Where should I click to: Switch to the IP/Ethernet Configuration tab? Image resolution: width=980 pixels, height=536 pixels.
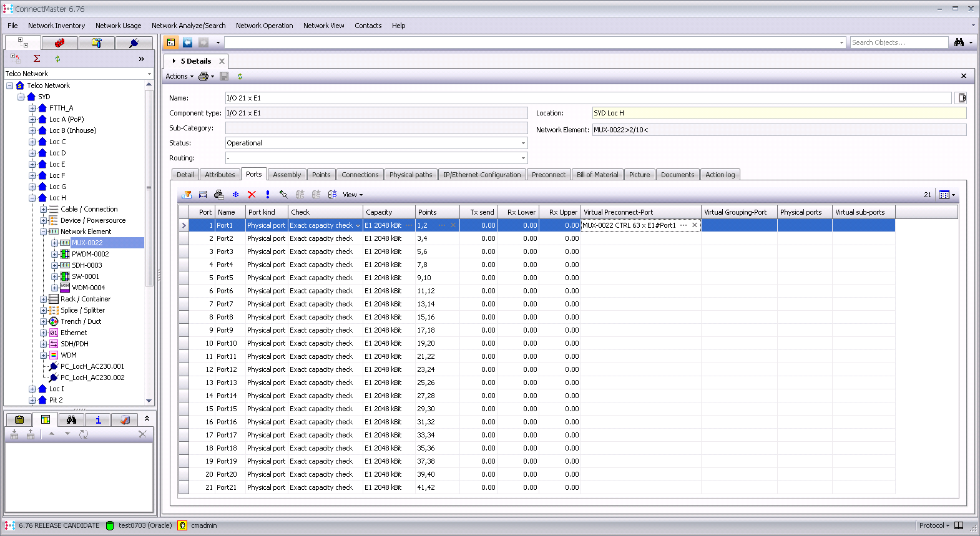click(482, 175)
